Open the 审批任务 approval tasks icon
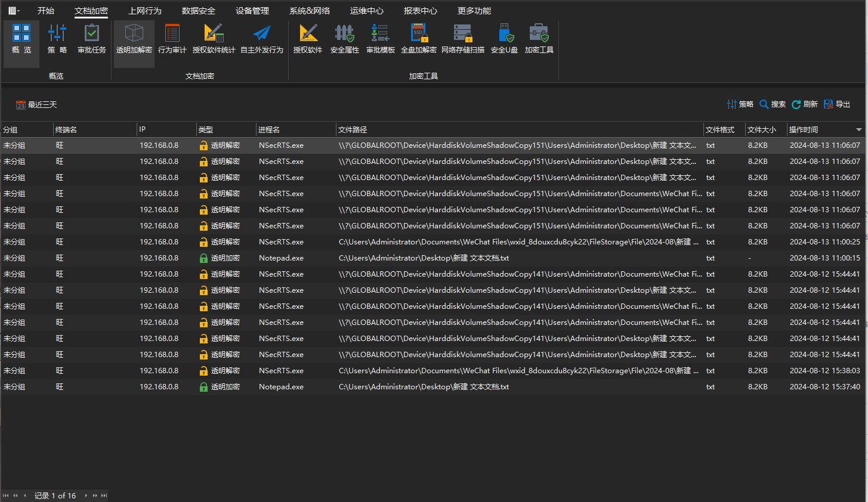 [92, 39]
